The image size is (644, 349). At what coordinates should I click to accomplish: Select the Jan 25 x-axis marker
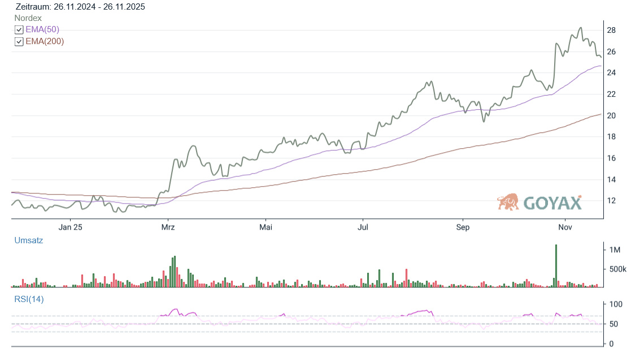pyautogui.click(x=71, y=227)
